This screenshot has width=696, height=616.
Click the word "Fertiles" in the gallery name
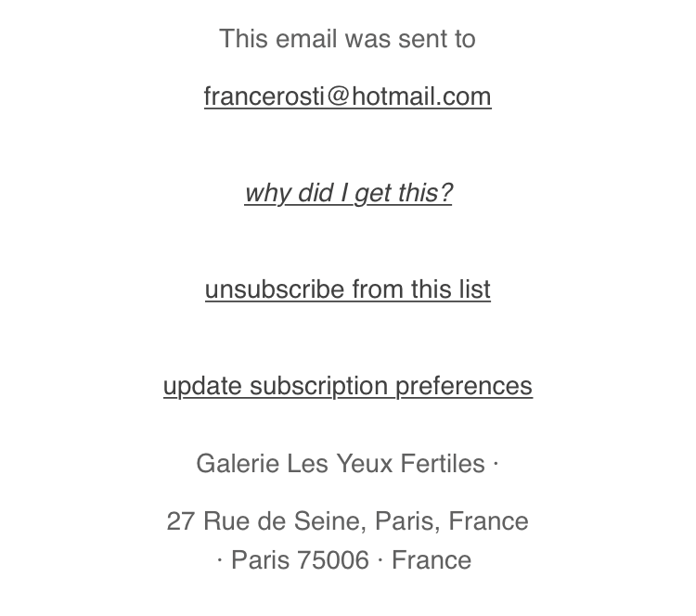point(442,463)
